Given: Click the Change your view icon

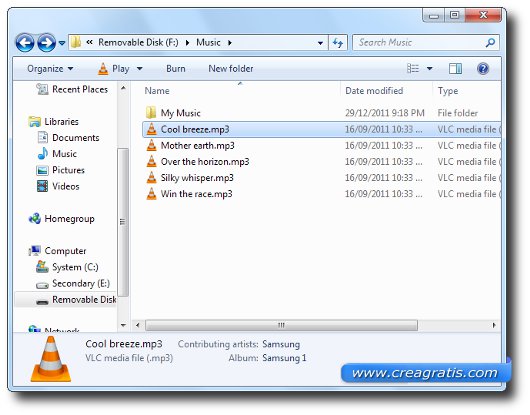Looking at the screenshot, I should (413, 69).
